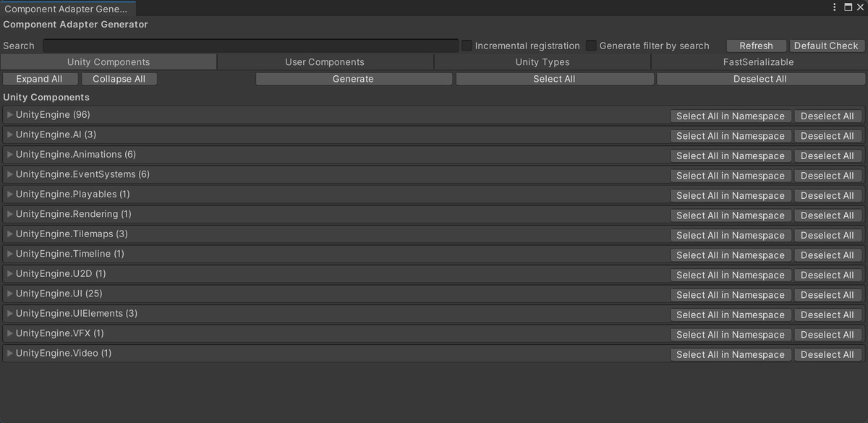Select All in Namespace for UnityEngine.EventSystems

[x=731, y=176]
